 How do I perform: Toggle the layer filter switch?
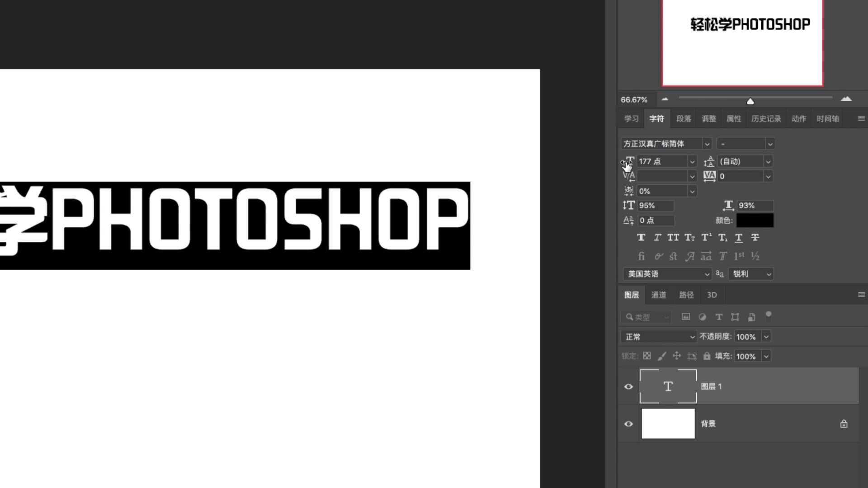coord(768,316)
